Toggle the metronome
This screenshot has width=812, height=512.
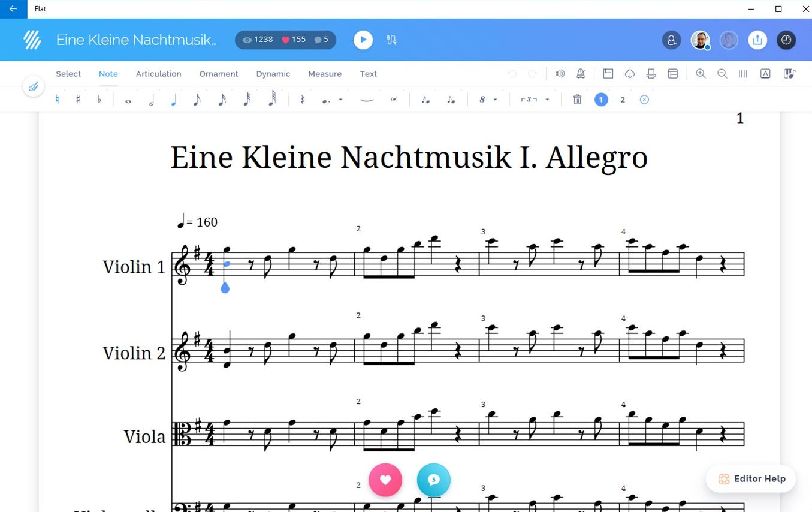pyautogui.click(x=581, y=74)
